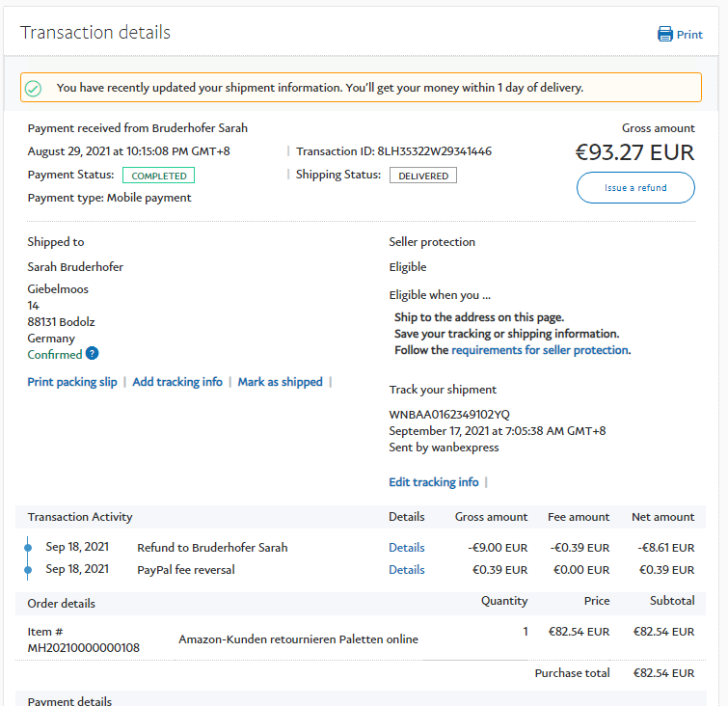The height and width of the screenshot is (706, 728).
Task: Click the Print link text
Action: click(x=689, y=35)
